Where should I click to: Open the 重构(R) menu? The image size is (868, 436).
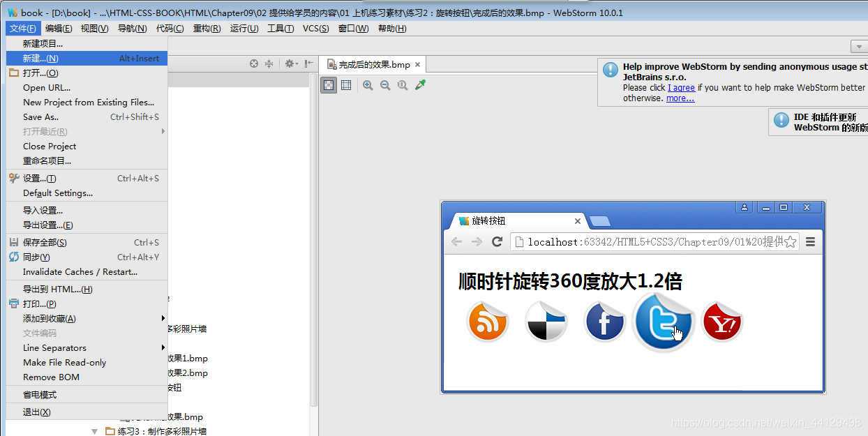click(x=207, y=29)
